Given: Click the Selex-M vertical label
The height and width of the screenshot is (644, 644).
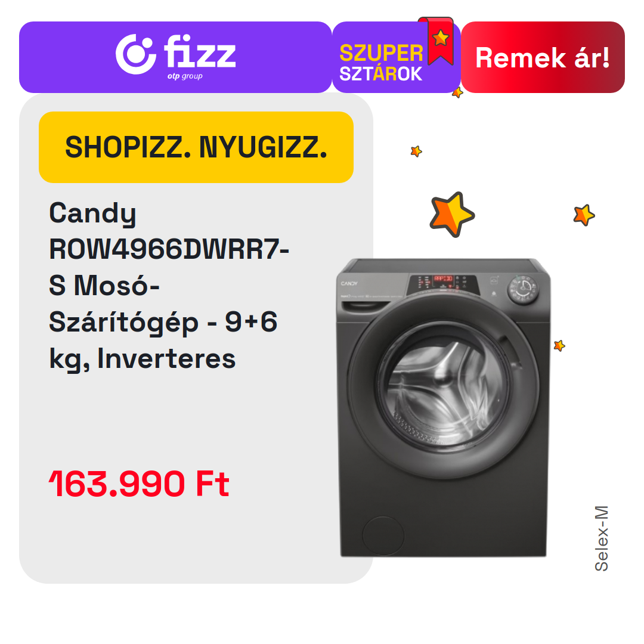Looking at the screenshot, I should click(602, 538).
